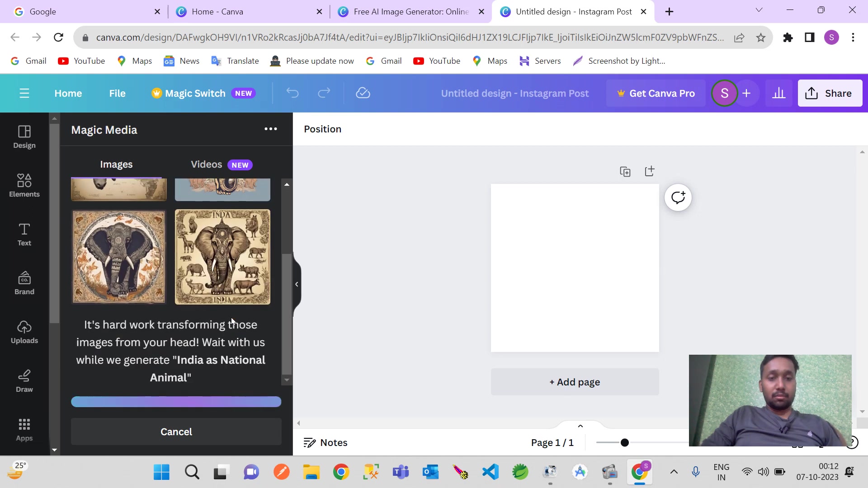Launch File Explorer from taskbar

click(311, 472)
